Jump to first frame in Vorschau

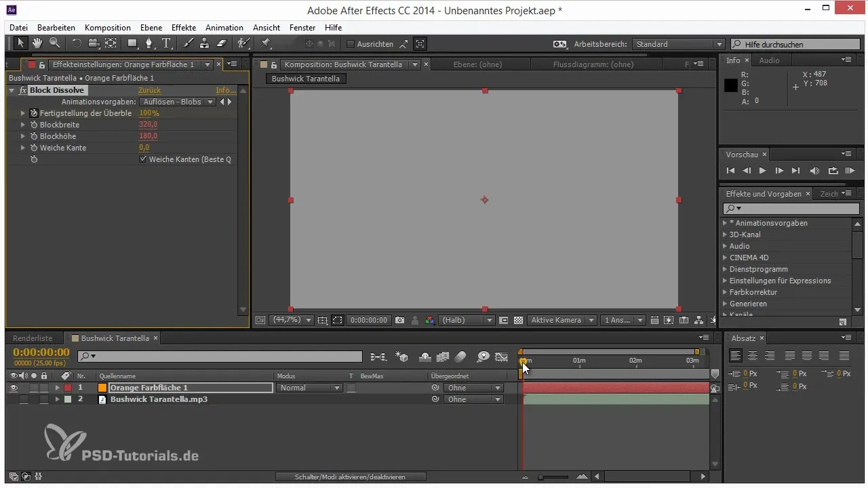730,171
